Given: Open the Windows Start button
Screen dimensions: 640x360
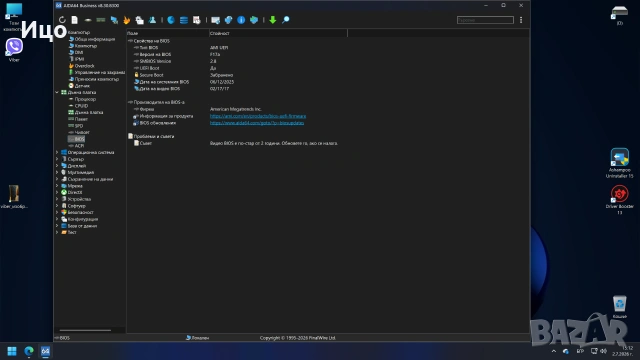Looking at the screenshot, I should (x=12, y=351).
